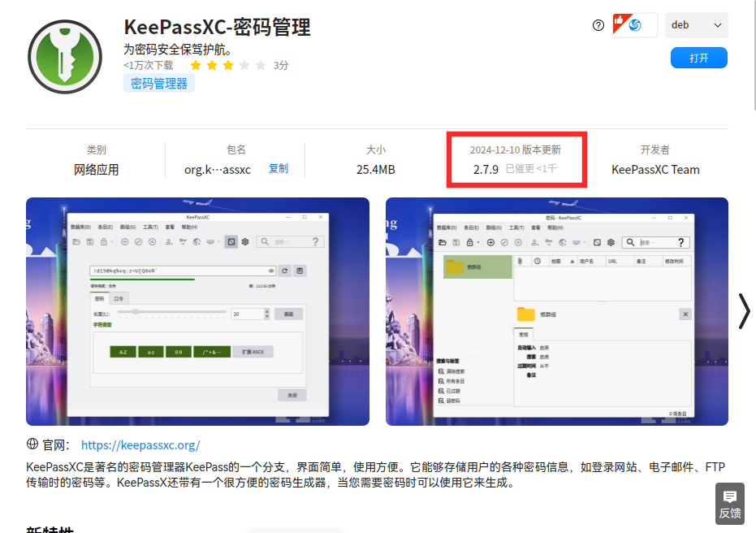Click the first yellow rating star
756x533 pixels.
[195, 65]
